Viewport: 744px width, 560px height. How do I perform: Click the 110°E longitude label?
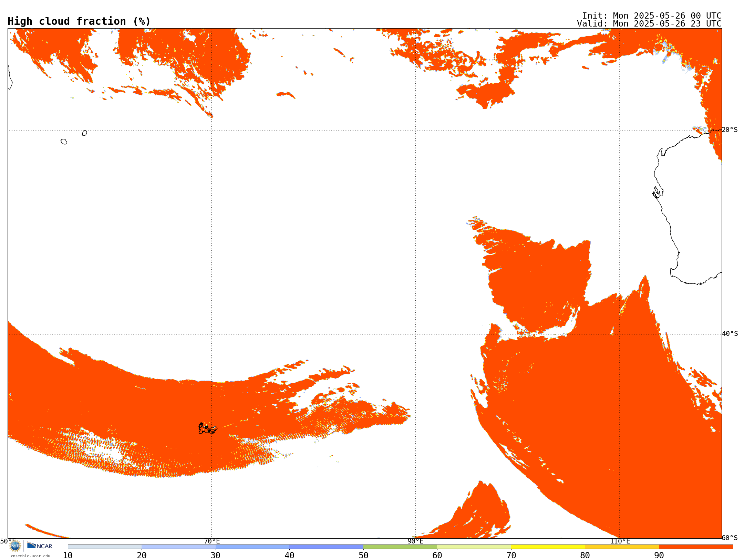point(620,541)
